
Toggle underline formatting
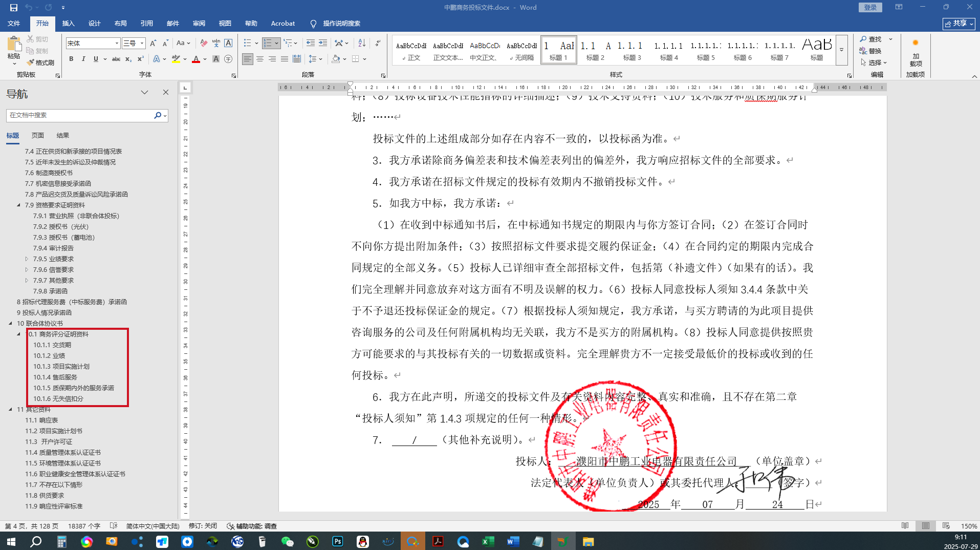[x=96, y=59]
